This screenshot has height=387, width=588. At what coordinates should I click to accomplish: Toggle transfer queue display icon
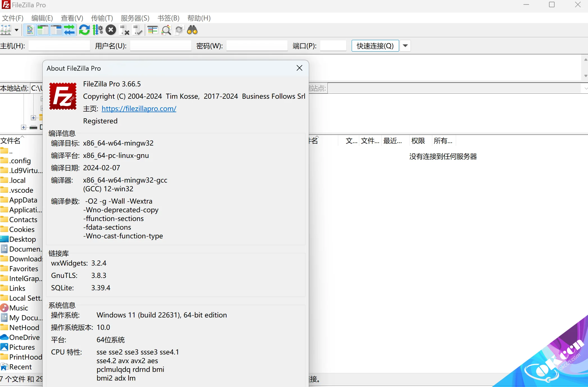69,30
